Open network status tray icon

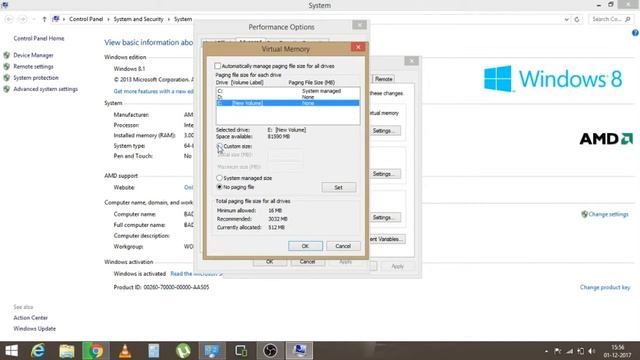click(569, 351)
